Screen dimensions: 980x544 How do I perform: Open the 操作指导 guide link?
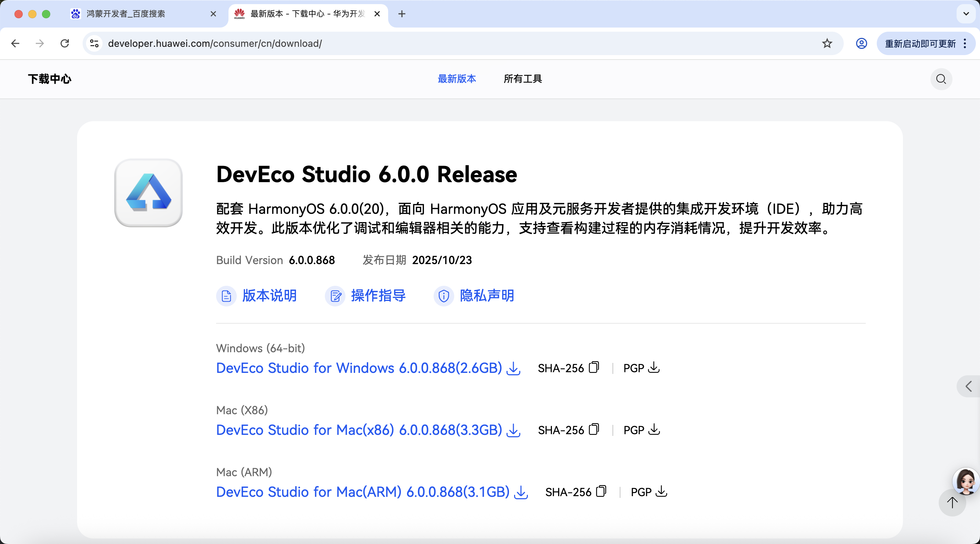[x=378, y=295]
